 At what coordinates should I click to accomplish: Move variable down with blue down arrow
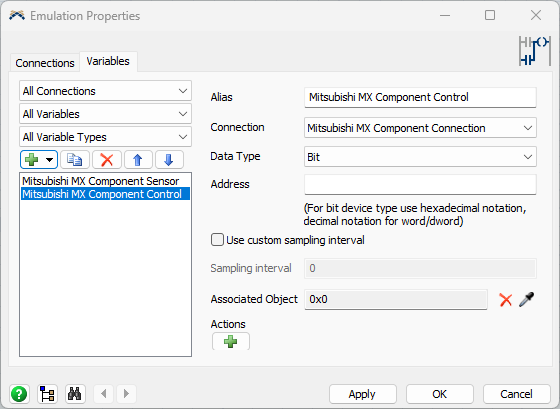point(169,160)
